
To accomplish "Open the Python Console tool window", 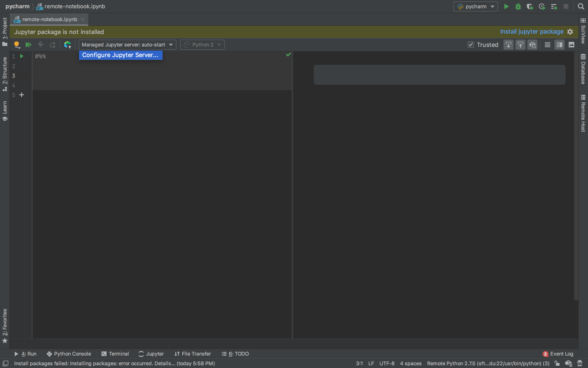I will (x=69, y=354).
